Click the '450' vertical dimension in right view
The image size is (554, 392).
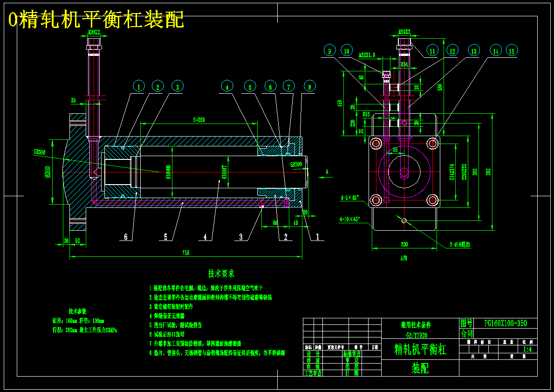(x=340, y=103)
